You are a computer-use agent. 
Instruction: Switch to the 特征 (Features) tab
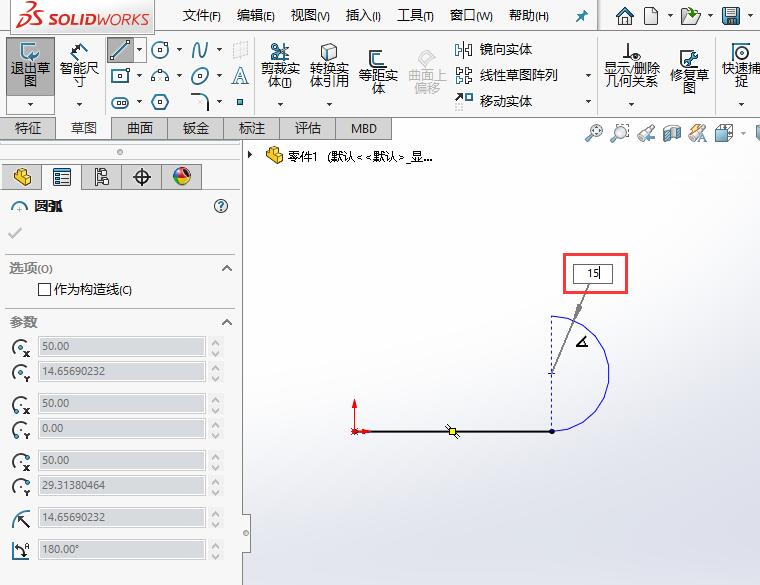click(28, 128)
